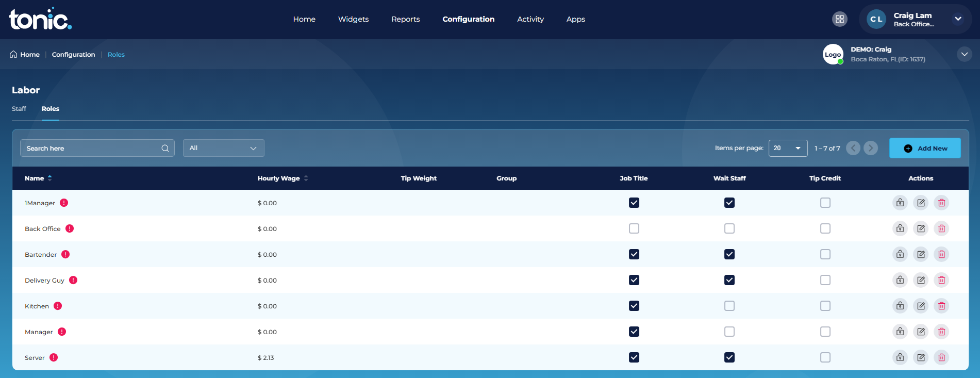The image size is (980, 378).
Task: Click the edit icon for Back Office
Action: [x=921, y=228]
